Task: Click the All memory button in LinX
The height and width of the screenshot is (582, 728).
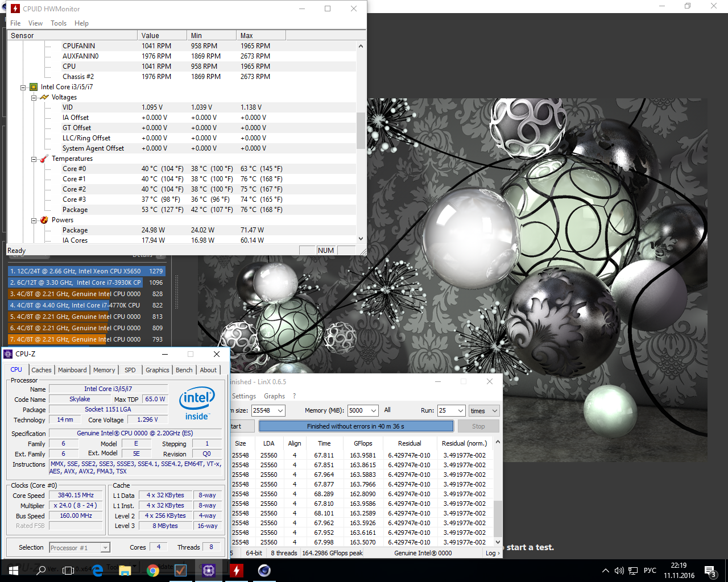Action: pos(387,410)
